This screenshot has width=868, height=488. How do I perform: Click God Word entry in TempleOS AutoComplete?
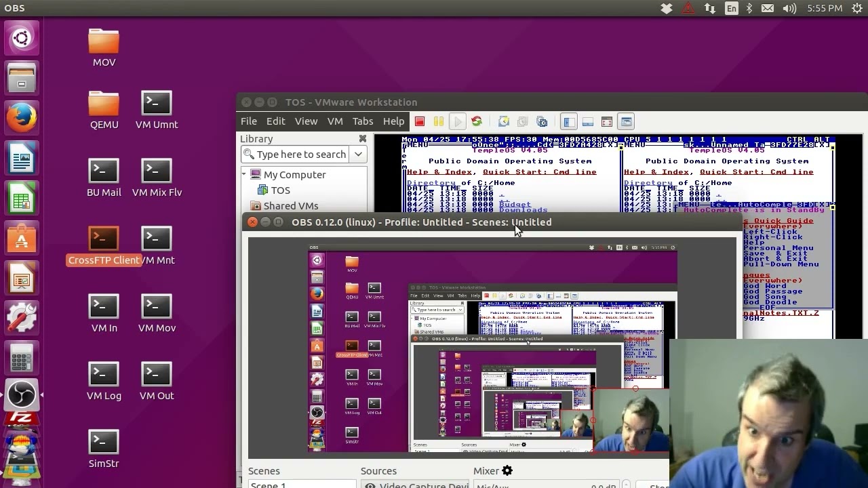[x=765, y=285]
